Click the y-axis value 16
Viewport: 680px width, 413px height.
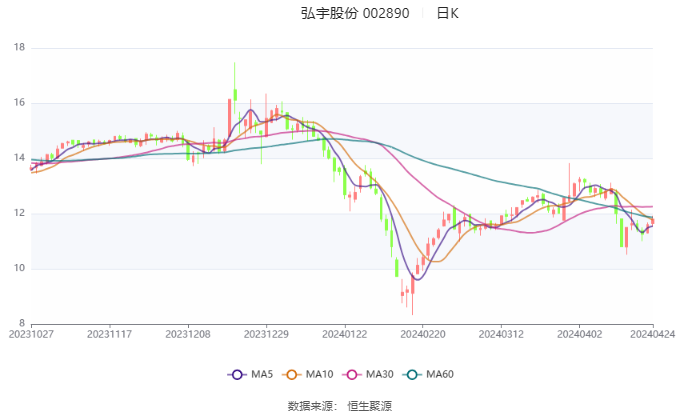20,103
